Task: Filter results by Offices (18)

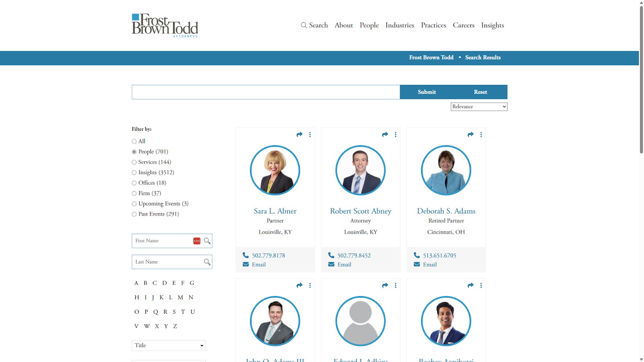Action: coord(134,183)
